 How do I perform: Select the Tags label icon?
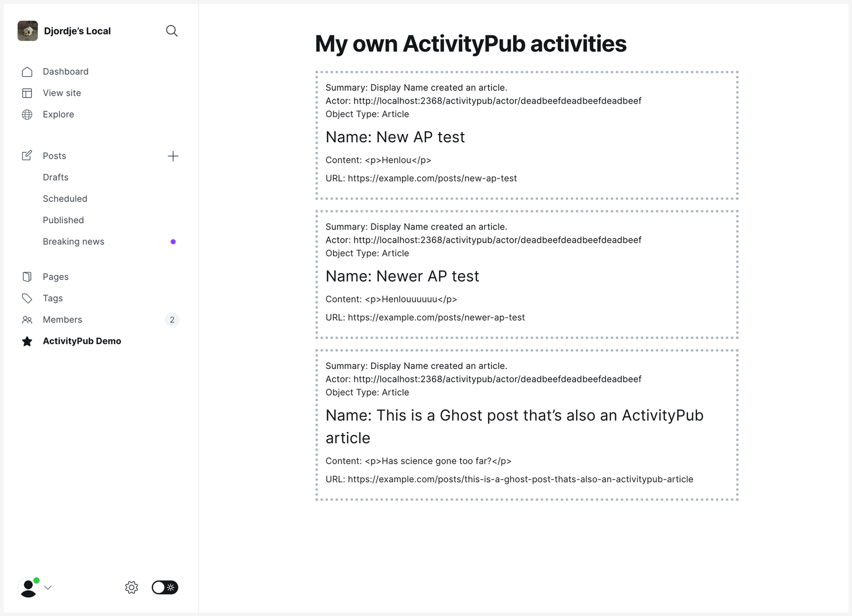point(27,298)
